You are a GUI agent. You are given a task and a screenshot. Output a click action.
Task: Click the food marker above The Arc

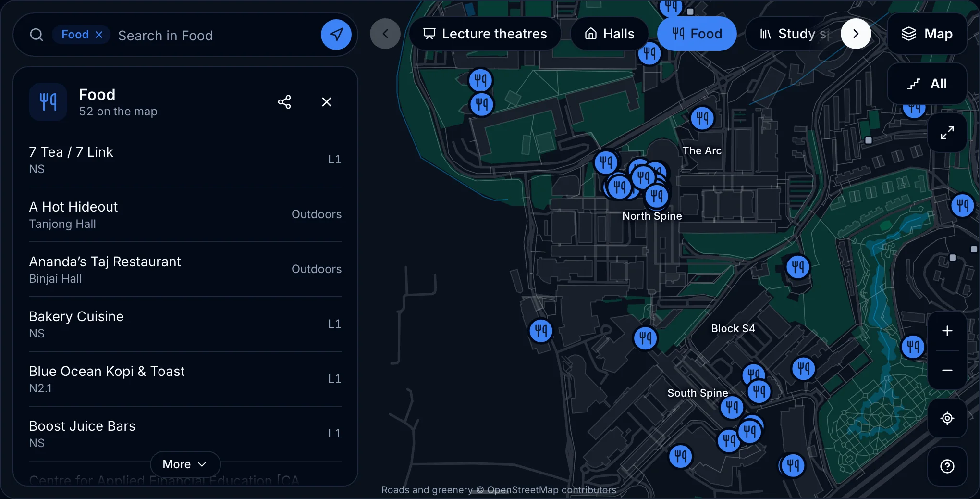pyautogui.click(x=702, y=118)
